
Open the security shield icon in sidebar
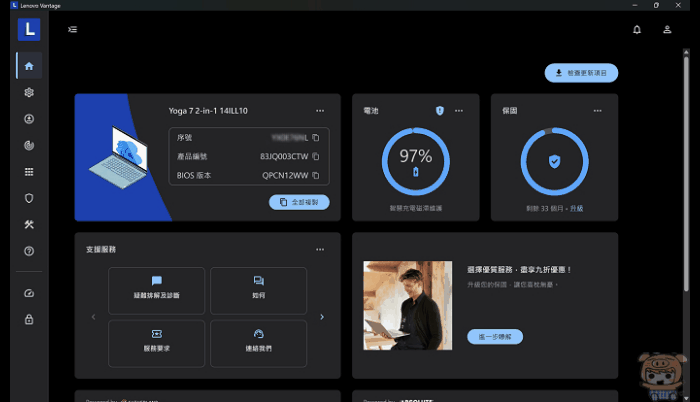tap(29, 198)
